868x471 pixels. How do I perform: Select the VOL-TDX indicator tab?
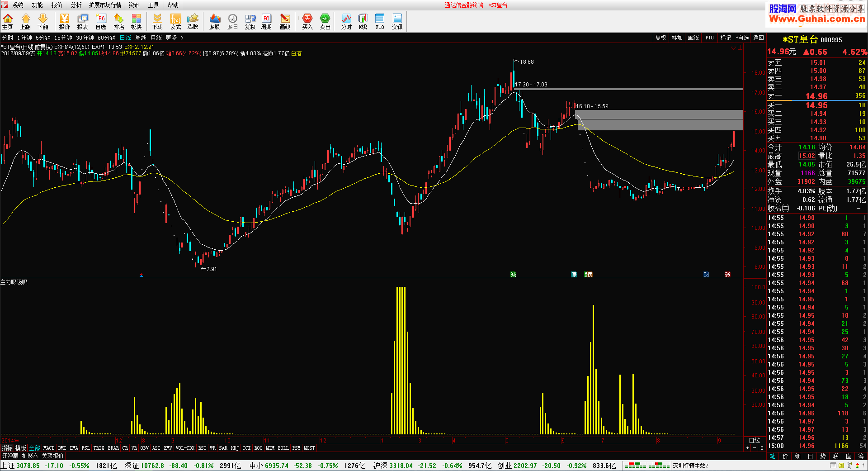click(185, 448)
